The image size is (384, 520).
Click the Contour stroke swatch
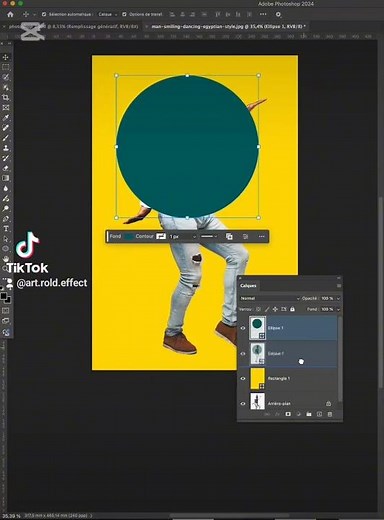(x=161, y=236)
